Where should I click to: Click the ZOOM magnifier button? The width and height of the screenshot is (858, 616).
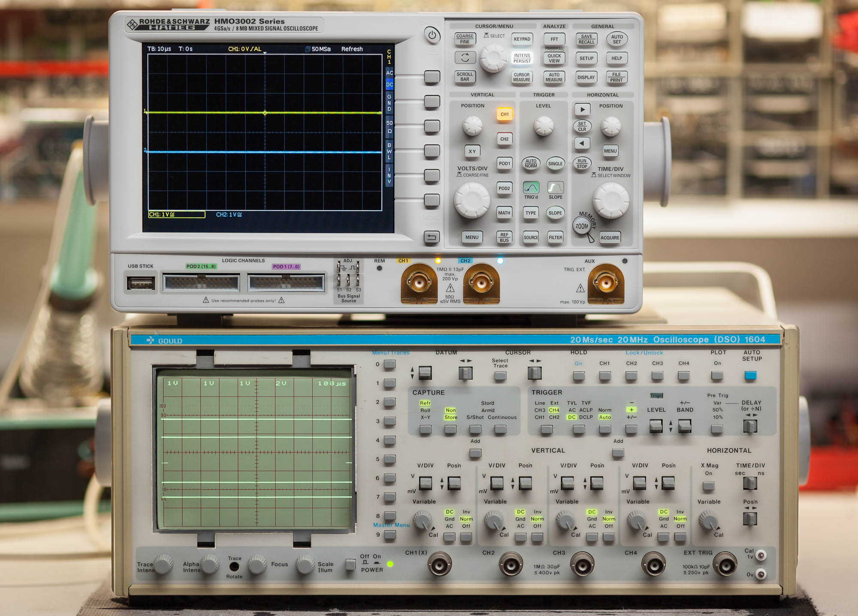click(582, 226)
